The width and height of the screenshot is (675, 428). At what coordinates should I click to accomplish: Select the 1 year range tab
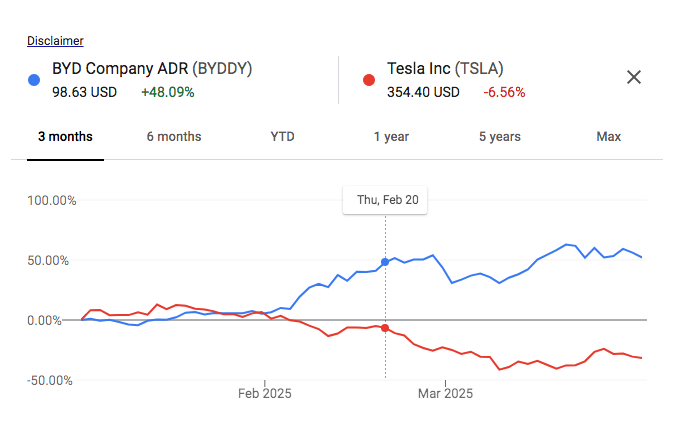click(x=391, y=137)
